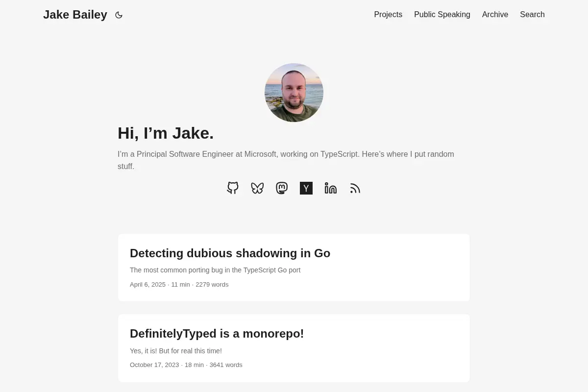588x392 pixels.
Task: Open the GitHub profile icon
Action: 233,188
